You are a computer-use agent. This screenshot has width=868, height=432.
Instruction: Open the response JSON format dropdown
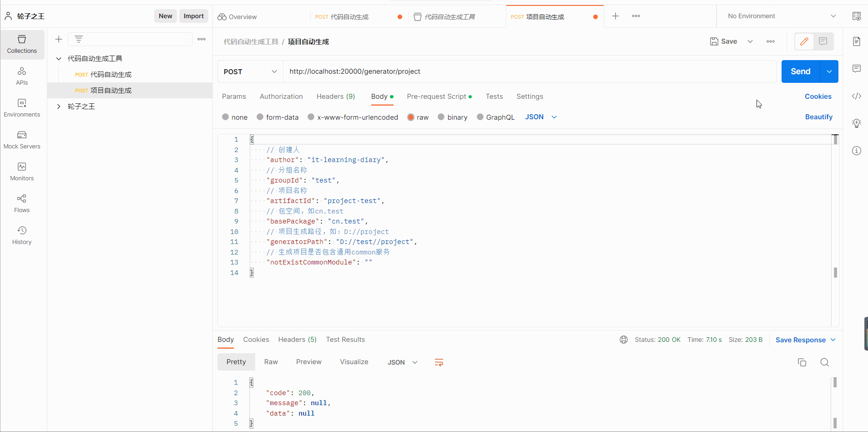pyautogui.click(x=403, y=362)
